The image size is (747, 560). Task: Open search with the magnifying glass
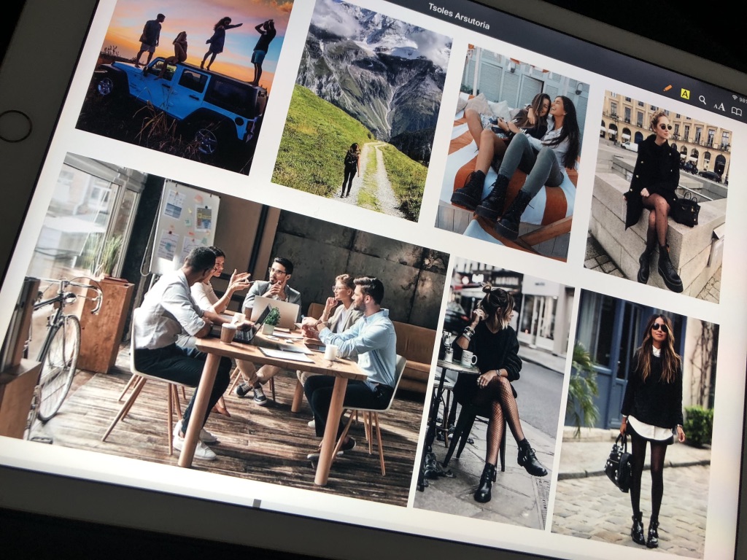pyautogui.click(x=703, y=100)
